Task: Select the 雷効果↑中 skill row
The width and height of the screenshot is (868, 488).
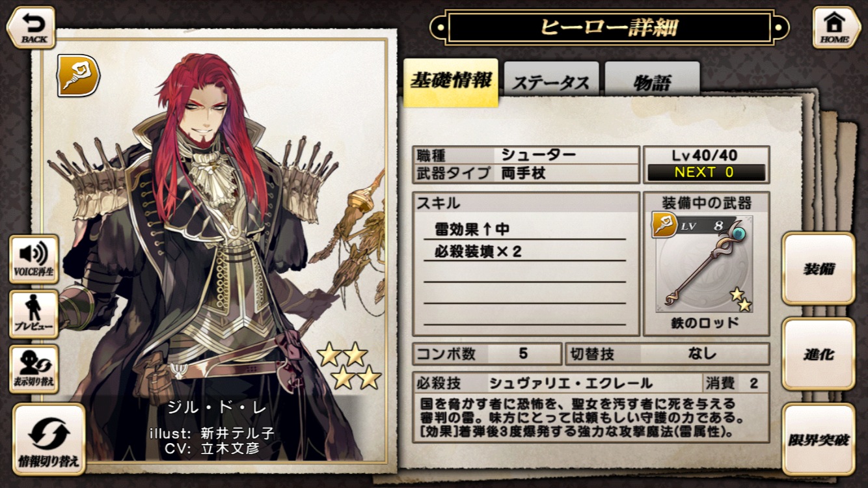Action: click(525, 229)
